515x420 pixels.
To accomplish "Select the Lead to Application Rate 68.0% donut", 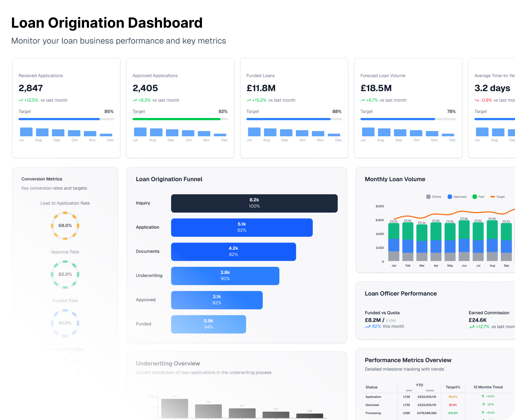I will click(x=65, y=226).
